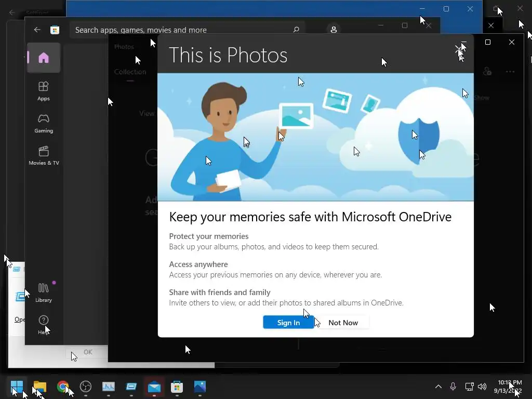Open Photos app from the taskbar

(x=200, y=386)
